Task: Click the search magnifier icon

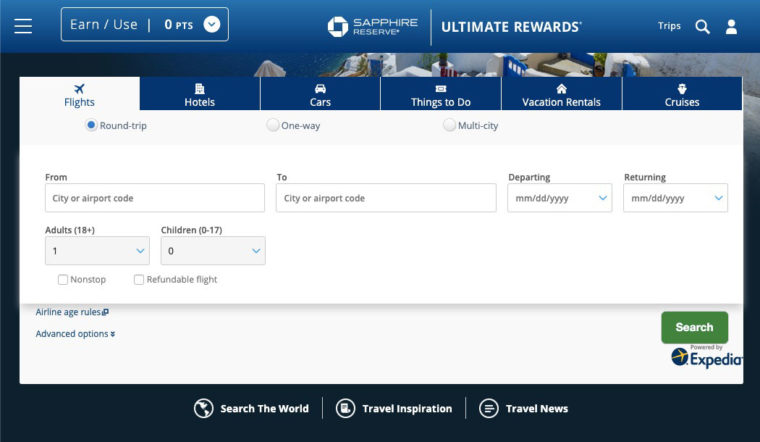Action: pos(702,27)
